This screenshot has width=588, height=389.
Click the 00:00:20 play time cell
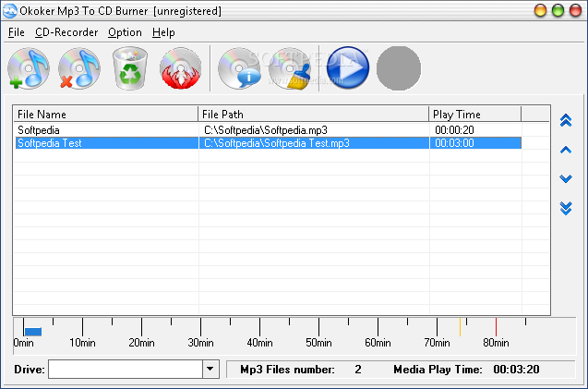[x=454, y=130]
